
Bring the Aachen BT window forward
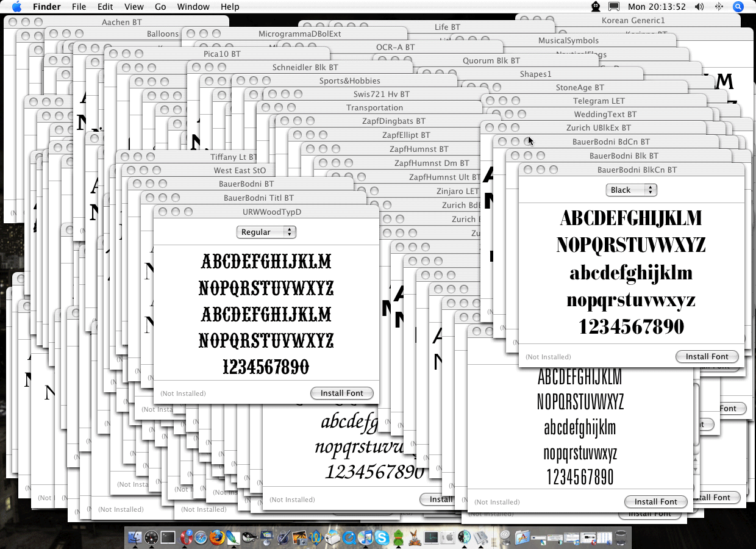[x=122, y=22]
